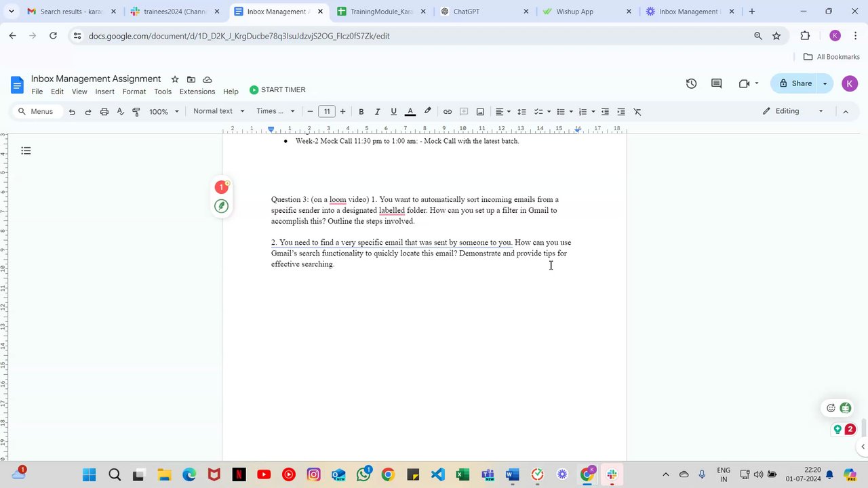Open the Extensions menu
Viewport: 868px width, 488px height.
(x=197, y=91)
